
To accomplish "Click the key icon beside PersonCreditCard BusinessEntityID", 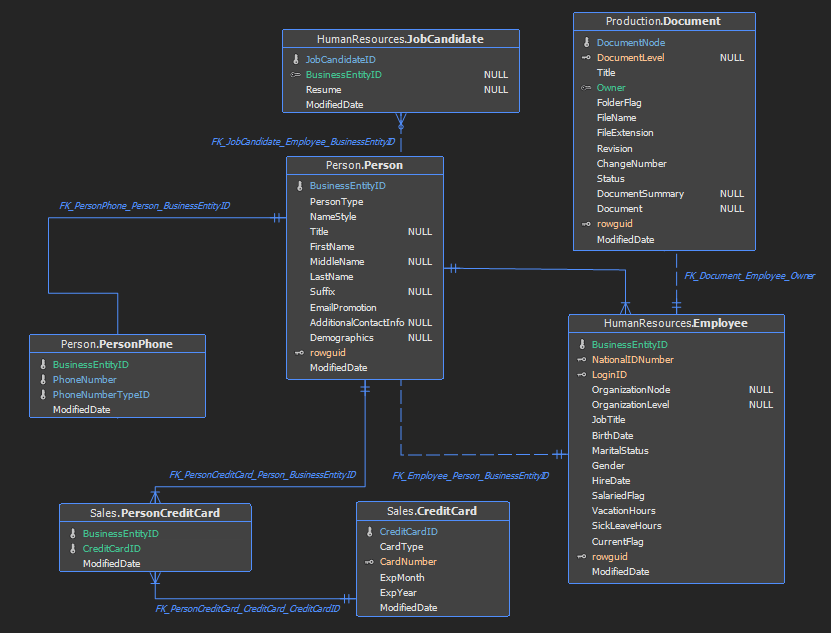I will [x=73, y=533].
